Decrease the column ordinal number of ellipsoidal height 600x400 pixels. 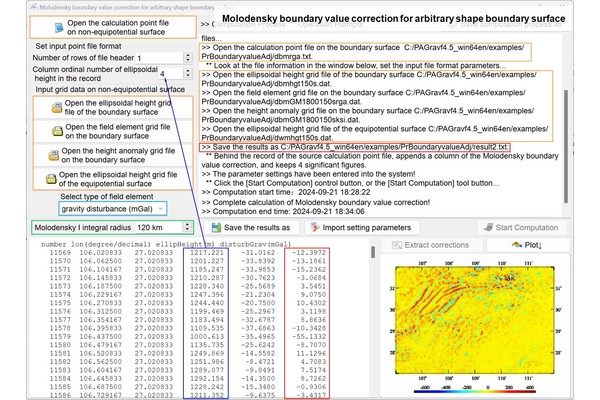(x=189, y=78)
